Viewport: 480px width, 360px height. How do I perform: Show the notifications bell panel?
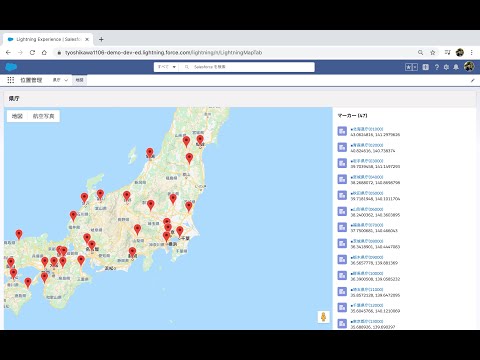tap(456, 67)
